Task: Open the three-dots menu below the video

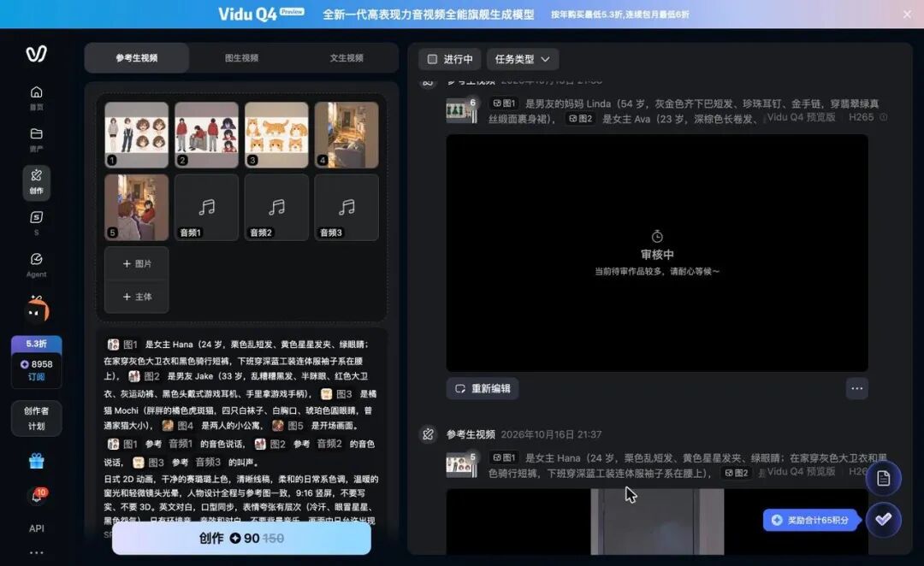Action: (x=856, y=388)
